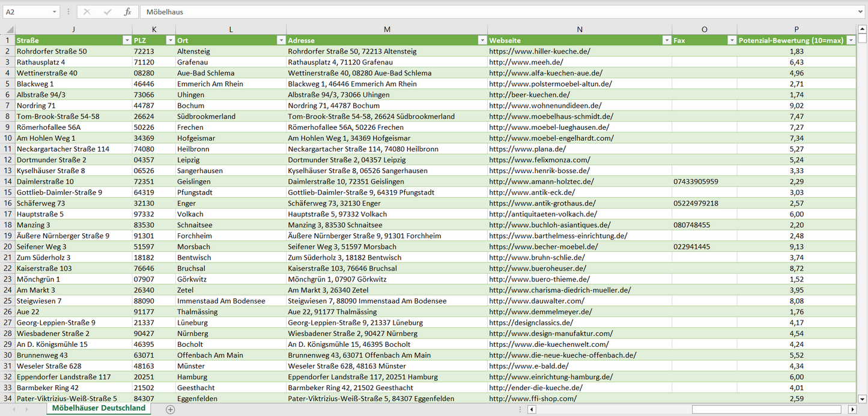Image resolution: width=868 pixels, height=416 pixels.
Task: Add a new sheet with the plus button
Action: [171, 409]
